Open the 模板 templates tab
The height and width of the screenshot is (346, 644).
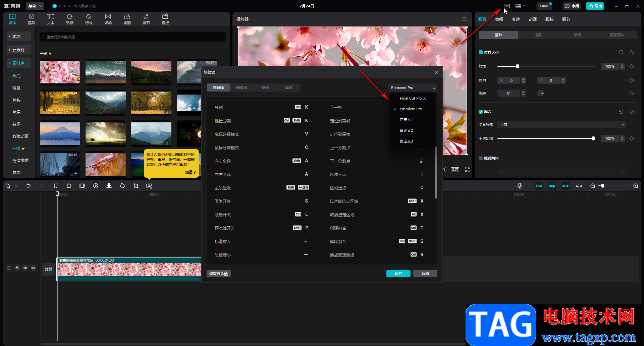click(x=165, y=19)
